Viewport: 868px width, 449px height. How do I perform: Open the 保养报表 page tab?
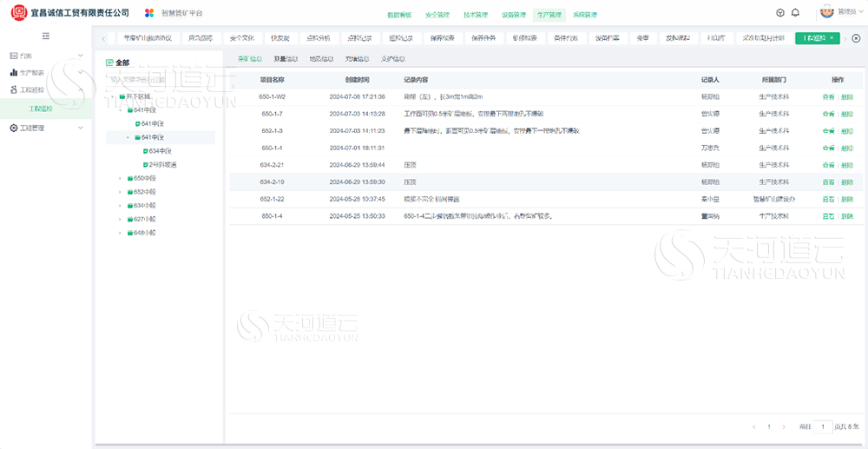443,38
